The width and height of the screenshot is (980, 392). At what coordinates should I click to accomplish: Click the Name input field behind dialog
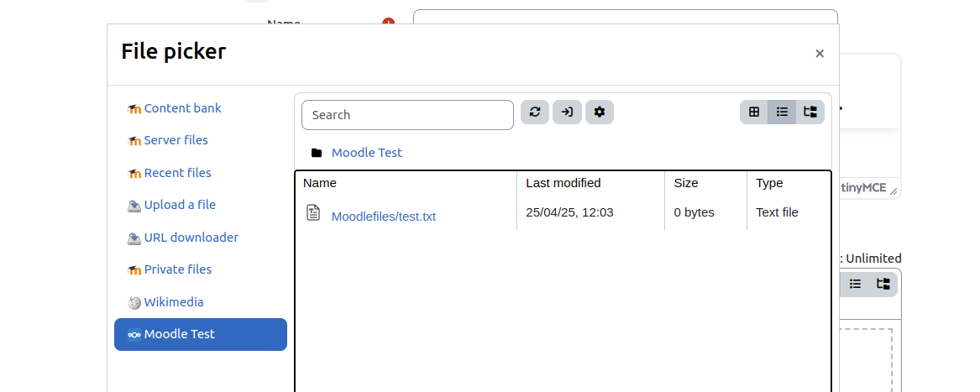point(625,17)
